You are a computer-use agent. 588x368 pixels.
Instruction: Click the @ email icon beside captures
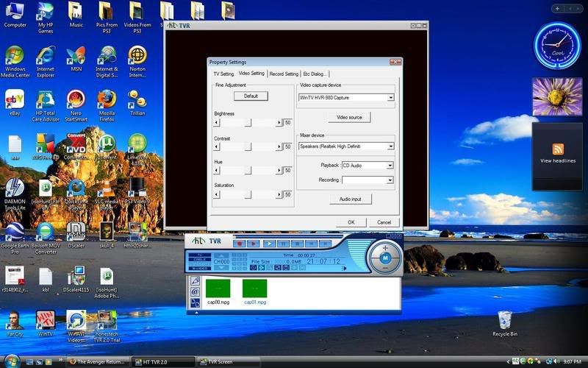coord(195,291)
